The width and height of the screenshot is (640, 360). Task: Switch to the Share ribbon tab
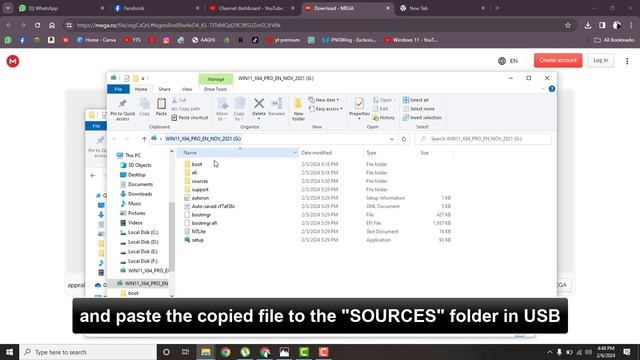(x=164, y=89)
